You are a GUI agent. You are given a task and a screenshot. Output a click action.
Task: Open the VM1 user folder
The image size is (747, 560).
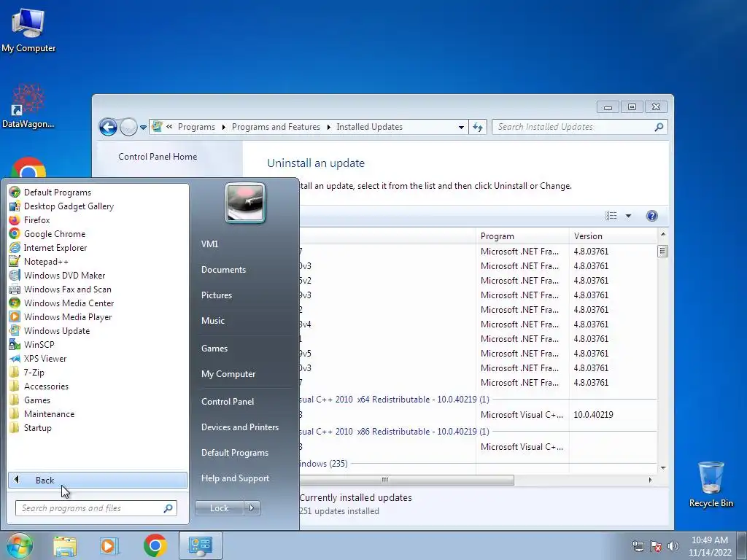tap(209, 244)
